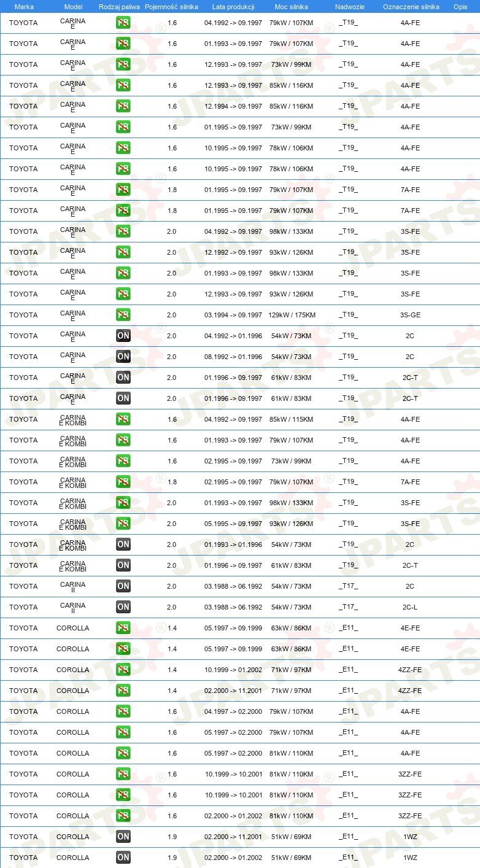Image resolution: width=480 pixels, height=868 pixels.
Task: Select the 129kW / 175KM power cell
Action: (292, 315)
